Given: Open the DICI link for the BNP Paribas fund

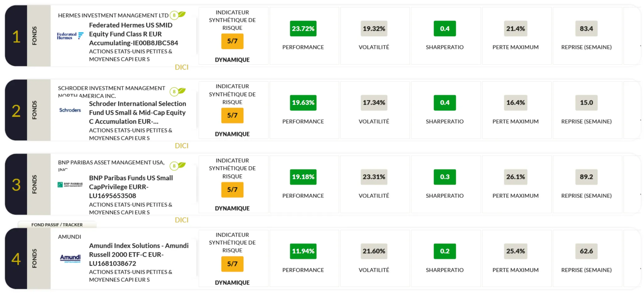Looking at the screenshot, I should tap(181, 220).
